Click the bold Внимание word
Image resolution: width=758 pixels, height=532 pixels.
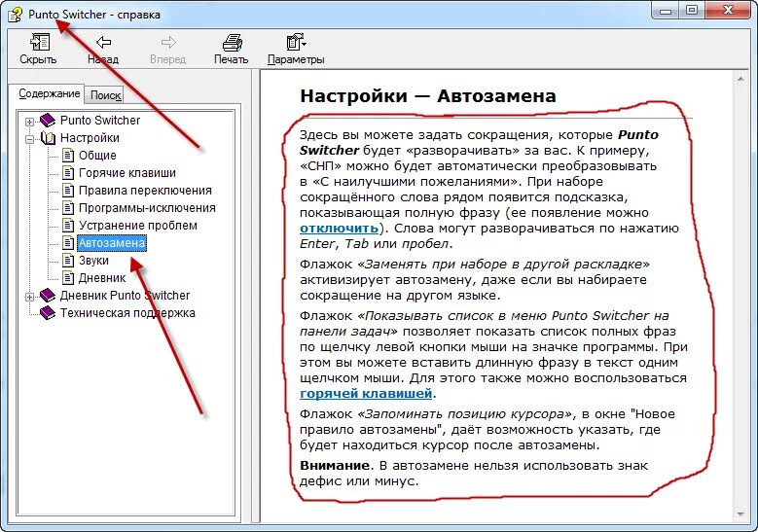335,465
